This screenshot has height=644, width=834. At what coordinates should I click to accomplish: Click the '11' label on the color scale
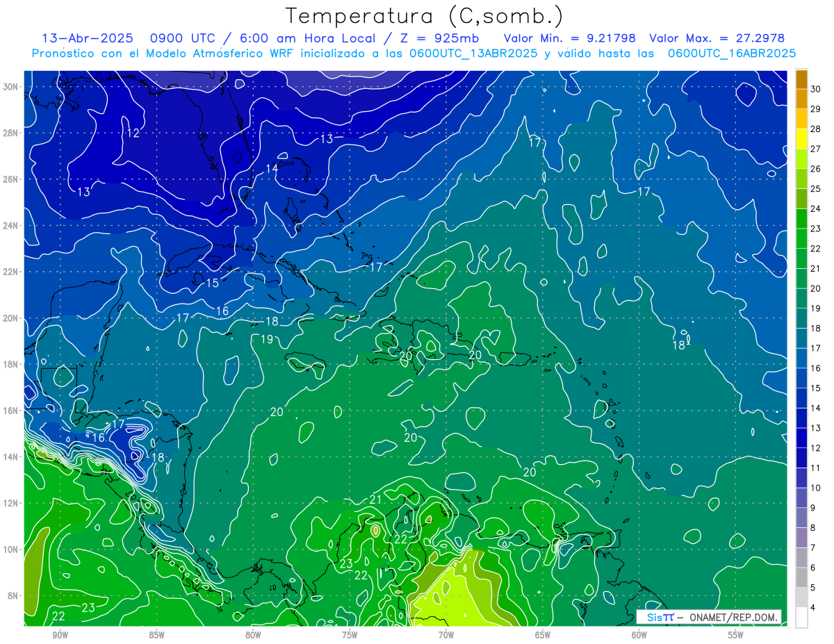tap(815, 468)
